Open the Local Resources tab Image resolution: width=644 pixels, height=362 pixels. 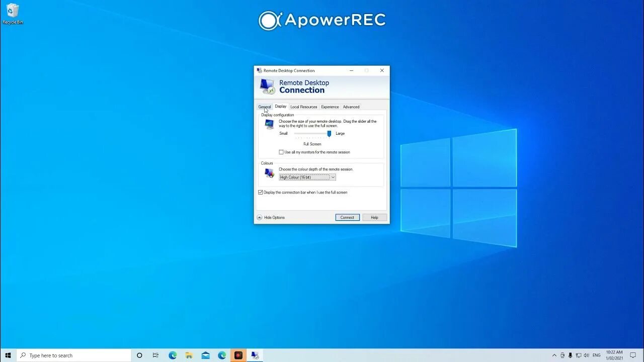point(304,107)
